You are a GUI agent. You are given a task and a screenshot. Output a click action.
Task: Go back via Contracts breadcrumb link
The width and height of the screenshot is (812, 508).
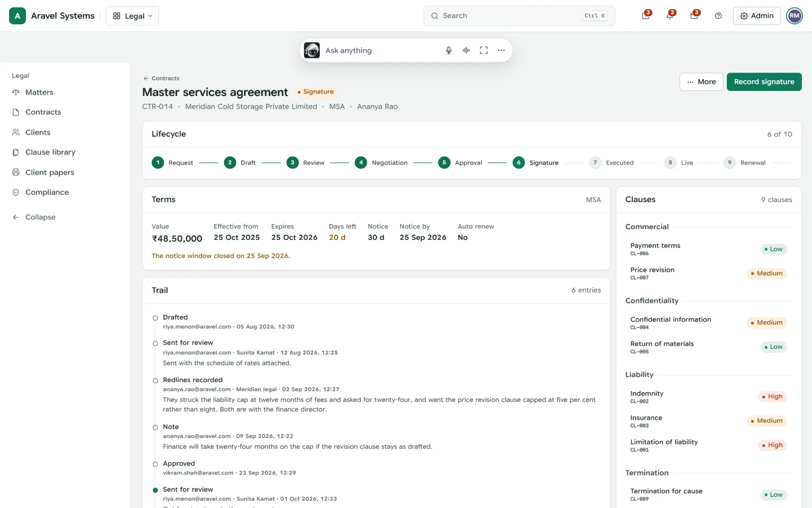coord(161,78)
